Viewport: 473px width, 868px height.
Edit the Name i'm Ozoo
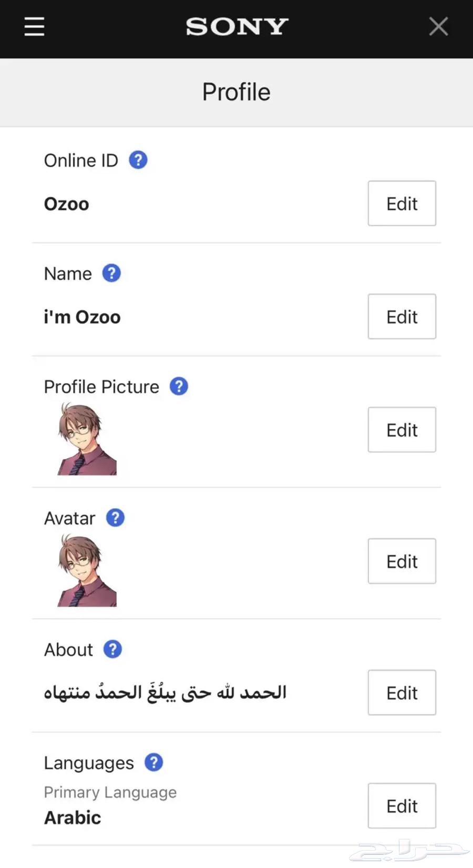[x=402, y=317]
